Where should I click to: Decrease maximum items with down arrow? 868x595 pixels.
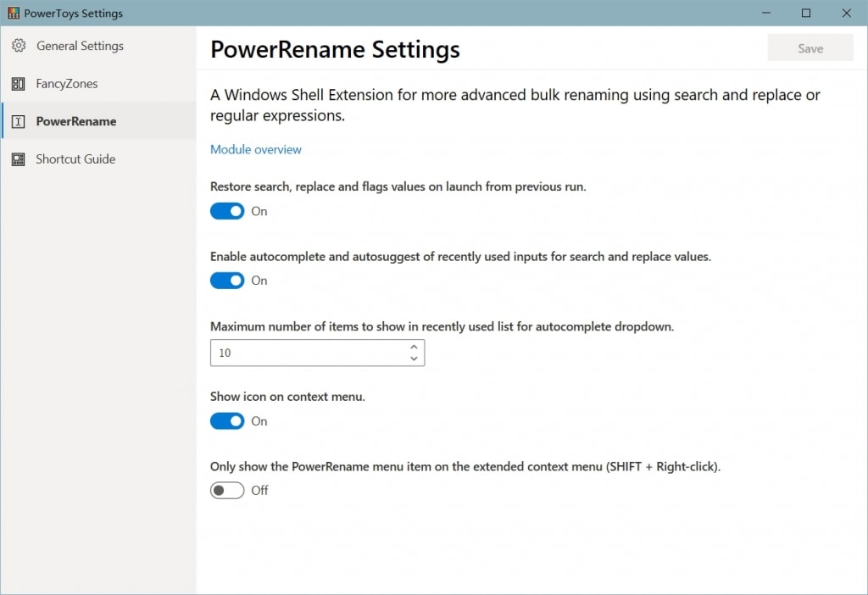414,359
